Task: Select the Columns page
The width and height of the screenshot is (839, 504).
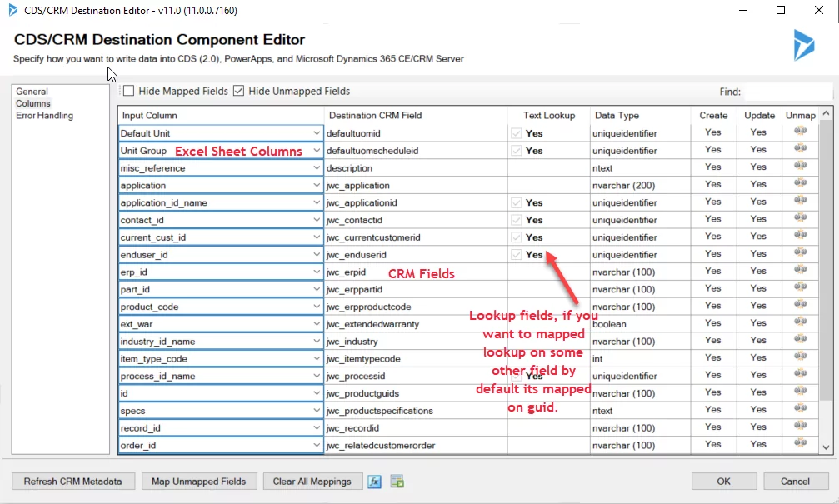Action: 33,103
